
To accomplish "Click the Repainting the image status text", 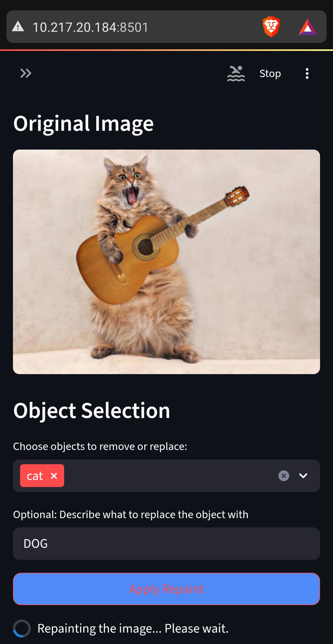I will pos(133,628).
